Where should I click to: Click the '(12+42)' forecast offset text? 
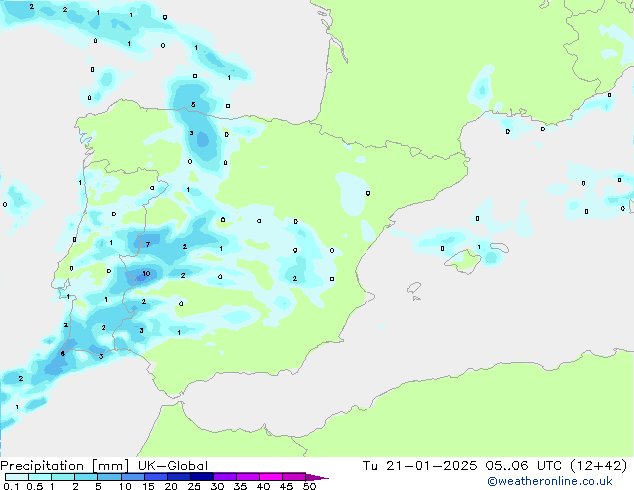(x=598, y=466)
